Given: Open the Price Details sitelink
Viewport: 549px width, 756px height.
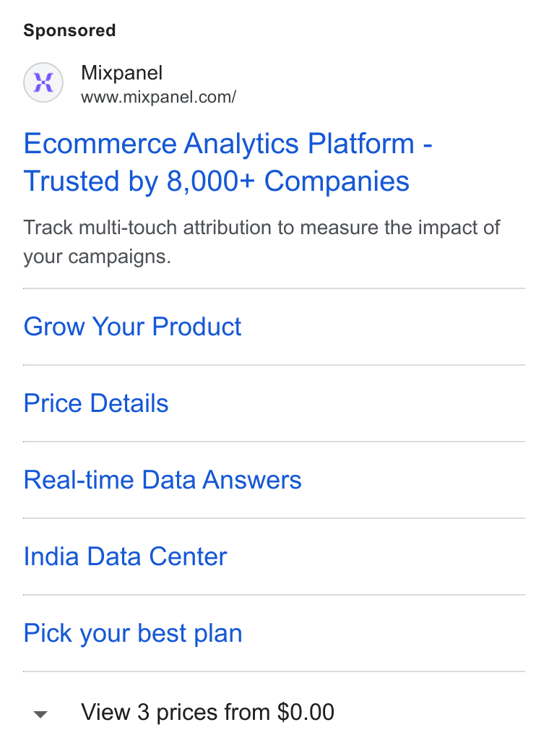Looking at the screenshot, I should 96,403.
